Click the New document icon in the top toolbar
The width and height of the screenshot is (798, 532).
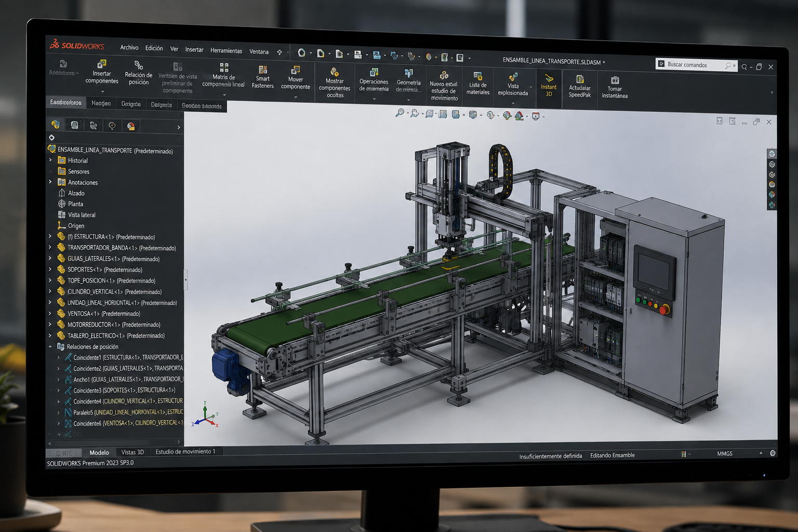(x=321, y=53)
